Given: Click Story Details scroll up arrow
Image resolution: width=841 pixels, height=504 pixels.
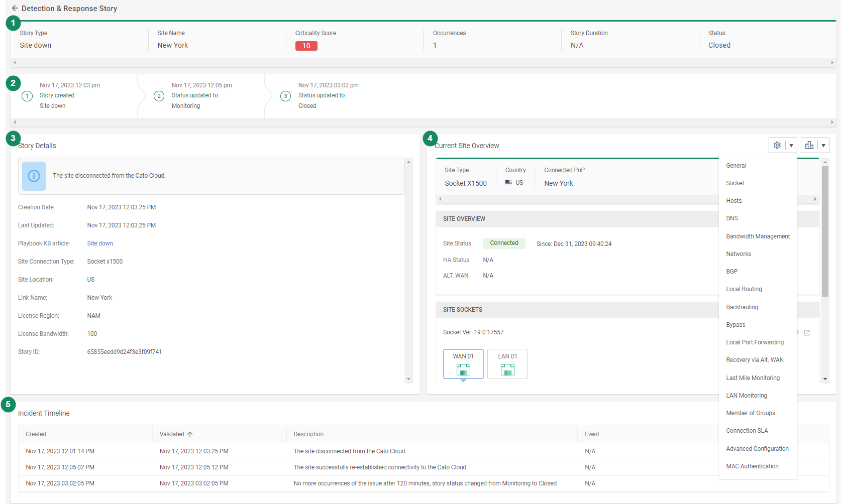Looking at the screenshot, I should pos(408,162).
